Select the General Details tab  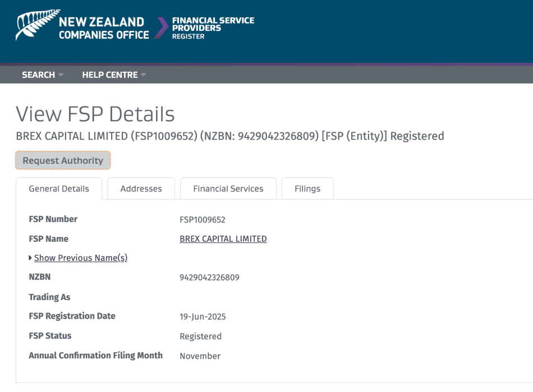(59, 188)
